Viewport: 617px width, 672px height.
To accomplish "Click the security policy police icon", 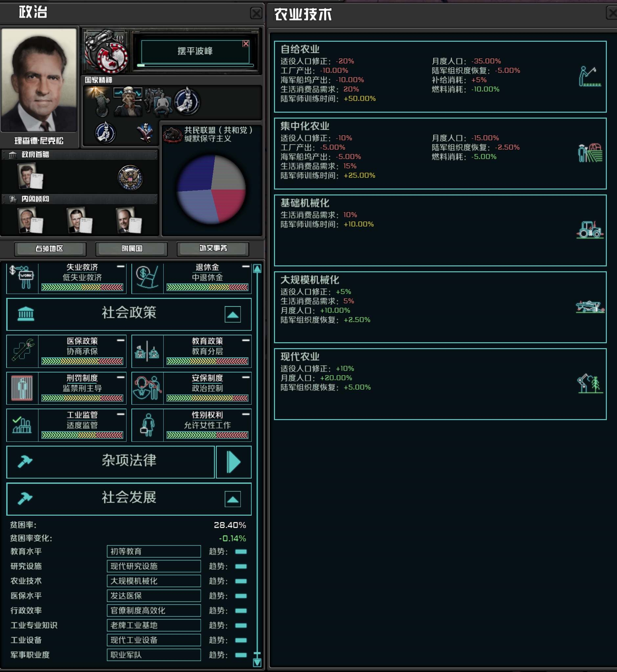I will [x=147, y=388].
